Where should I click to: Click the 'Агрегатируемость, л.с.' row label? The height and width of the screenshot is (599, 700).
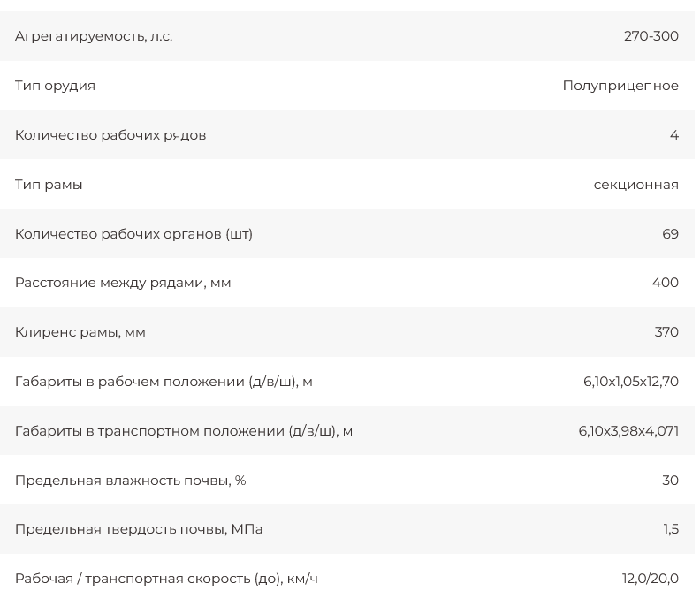point(94,36)
